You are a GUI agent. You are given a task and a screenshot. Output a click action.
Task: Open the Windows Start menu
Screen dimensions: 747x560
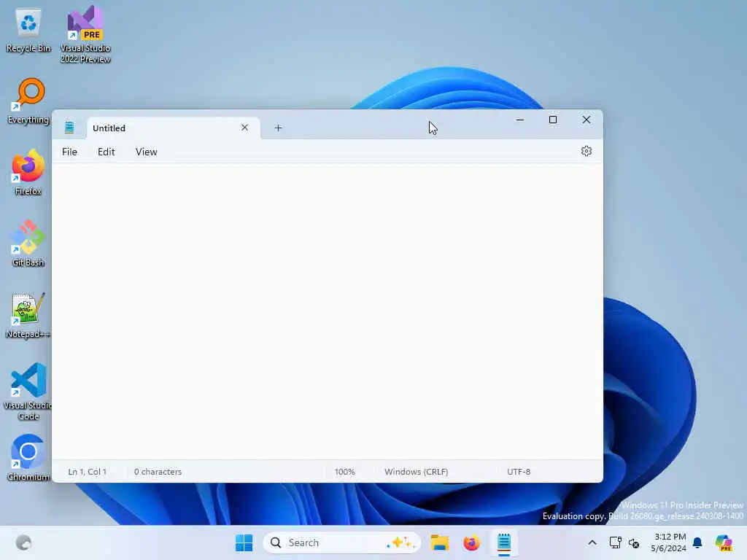244,542
